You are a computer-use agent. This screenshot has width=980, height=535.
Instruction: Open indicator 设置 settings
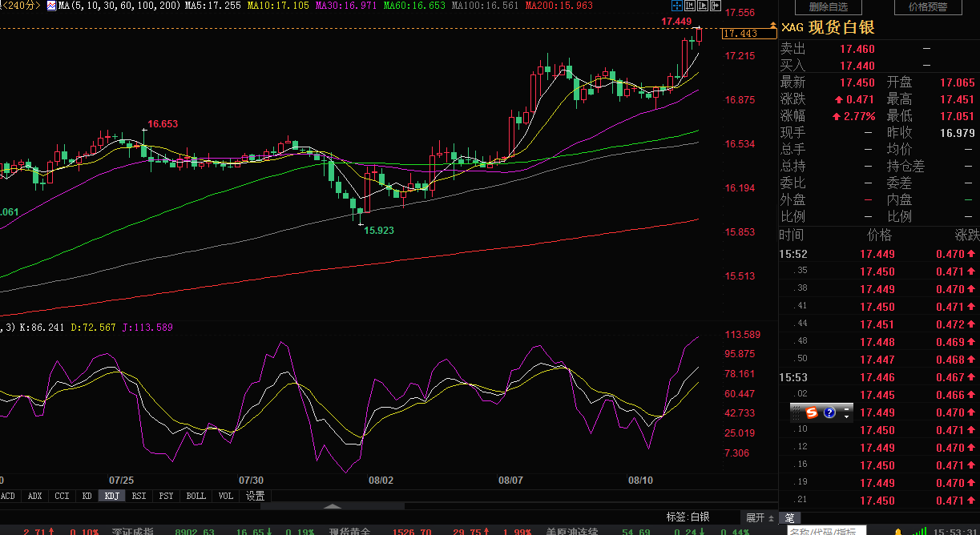255,496
